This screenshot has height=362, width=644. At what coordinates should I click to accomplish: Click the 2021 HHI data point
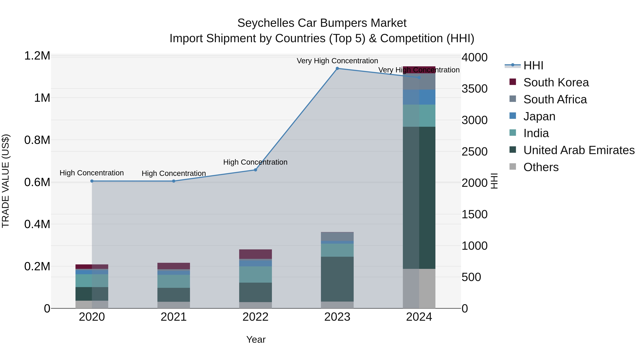pos(174,181)
